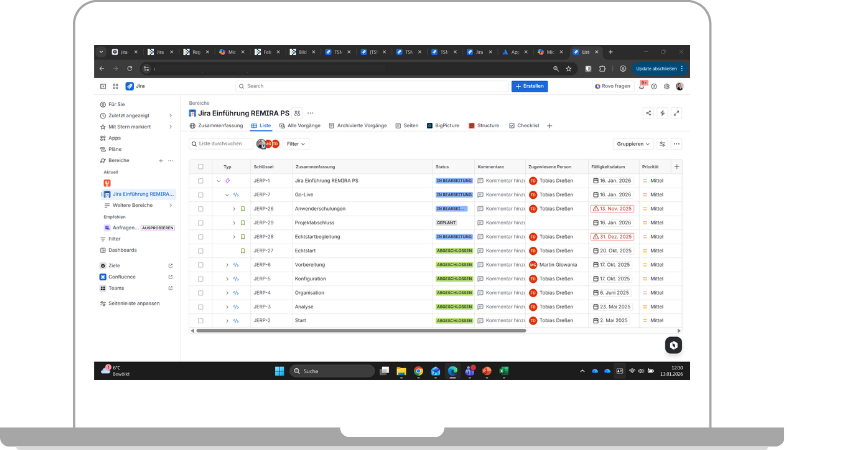The image size is (850, 450).
Task: Click the view settings icon beside Gruppieren
Action: pos(662,144)
